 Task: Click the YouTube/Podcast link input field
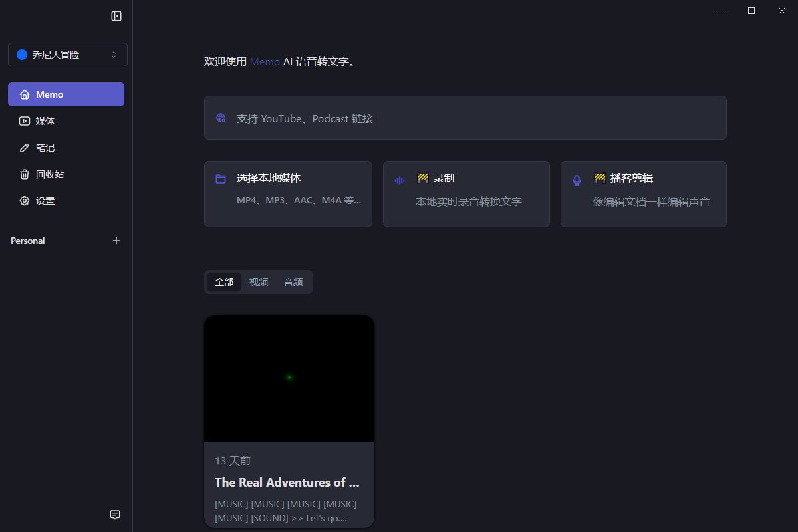click(465, 118)
